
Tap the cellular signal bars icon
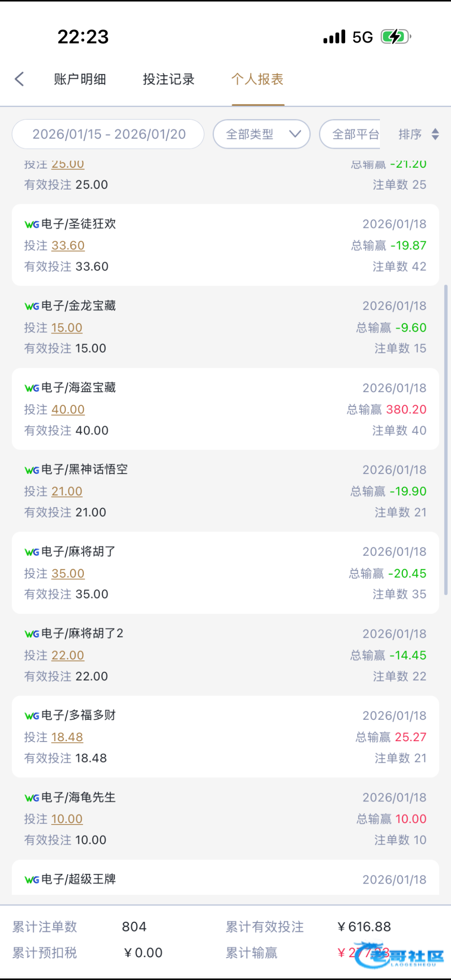pos(334,37)
